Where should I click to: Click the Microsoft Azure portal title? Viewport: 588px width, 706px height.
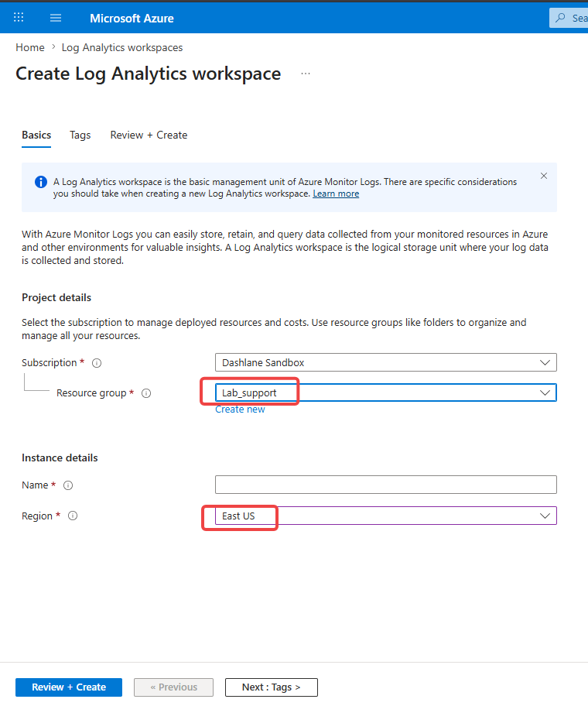132,18
